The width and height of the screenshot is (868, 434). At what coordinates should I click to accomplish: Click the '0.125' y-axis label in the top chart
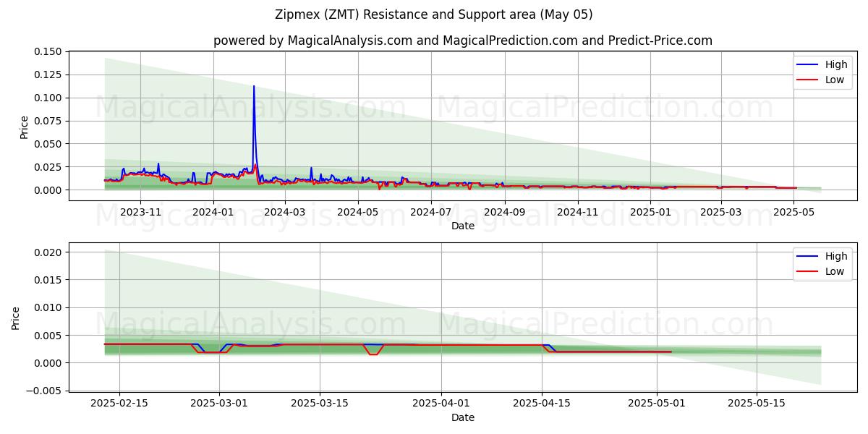click(x=48, y=75)
